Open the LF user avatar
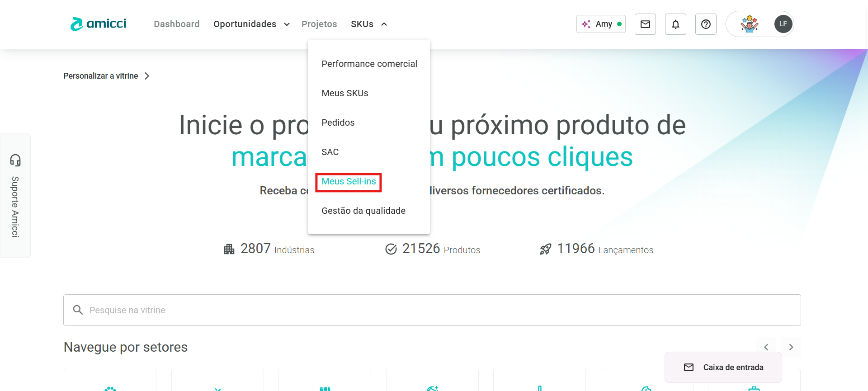 click(783, 24)
